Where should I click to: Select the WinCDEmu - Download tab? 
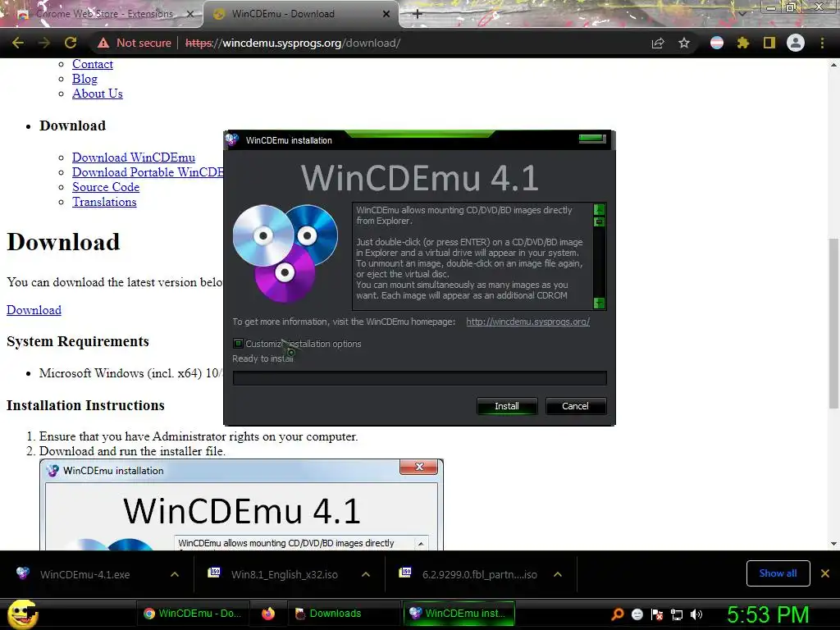click(x=301, y=14)
